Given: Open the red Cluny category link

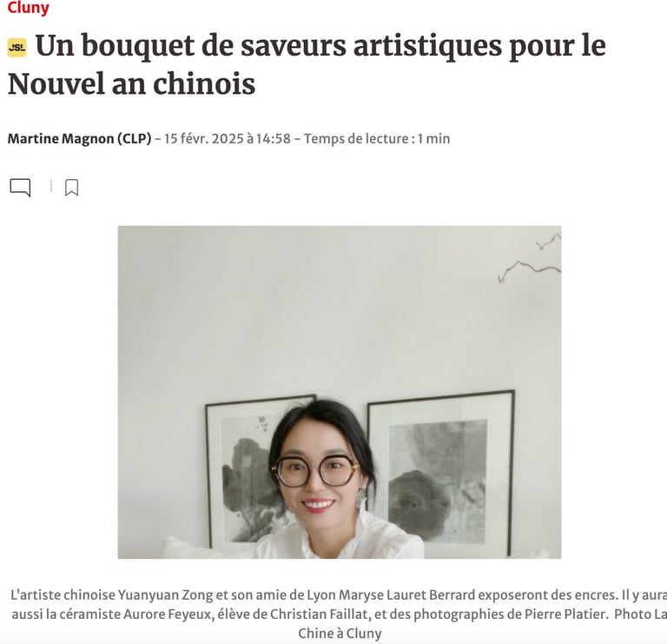Looking at the screenshot, I should click(x=28, y=7).
